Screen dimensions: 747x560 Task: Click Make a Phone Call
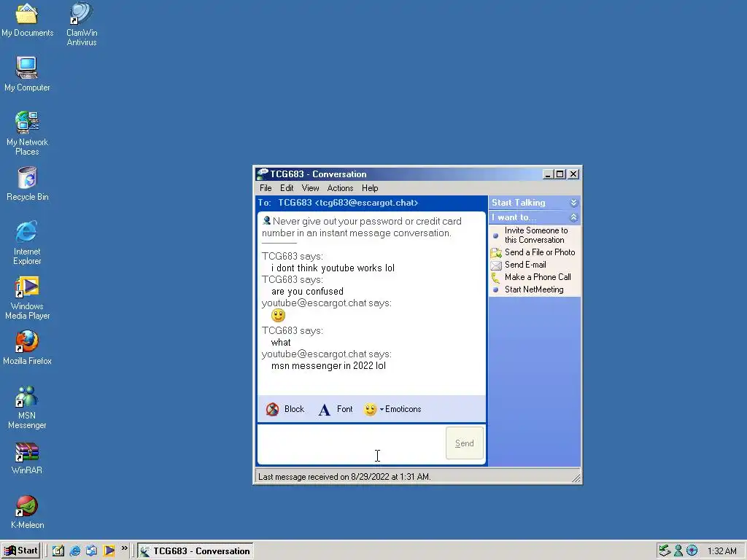tap(531, 277)
